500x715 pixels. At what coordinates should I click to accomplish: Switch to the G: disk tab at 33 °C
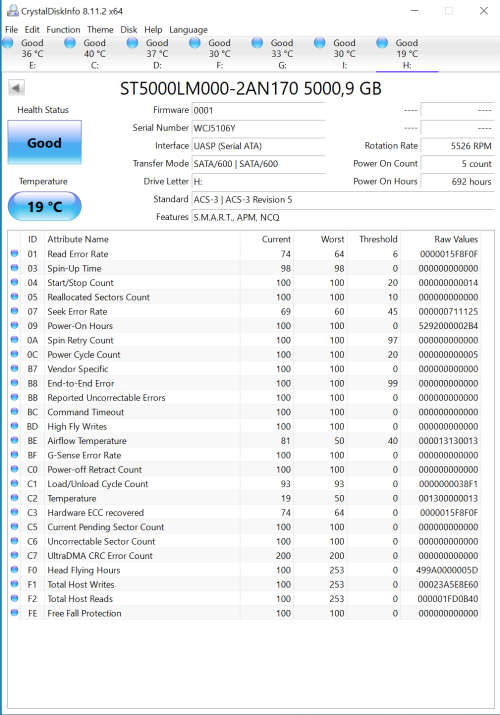click(282, 54)
